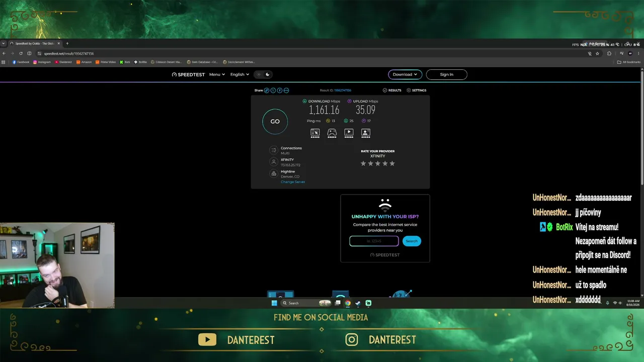Open the Instagram bookmark

coord(42,62)
